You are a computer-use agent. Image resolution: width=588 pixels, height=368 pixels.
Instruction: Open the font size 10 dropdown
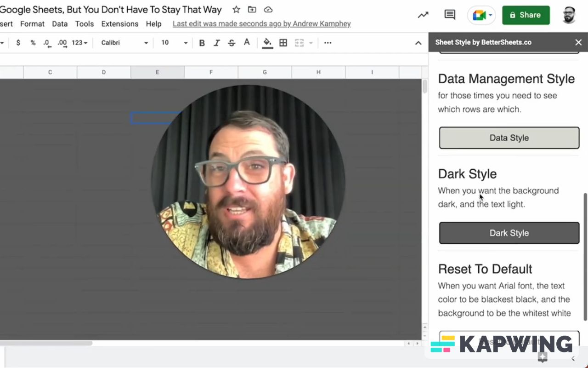[174, 43]
